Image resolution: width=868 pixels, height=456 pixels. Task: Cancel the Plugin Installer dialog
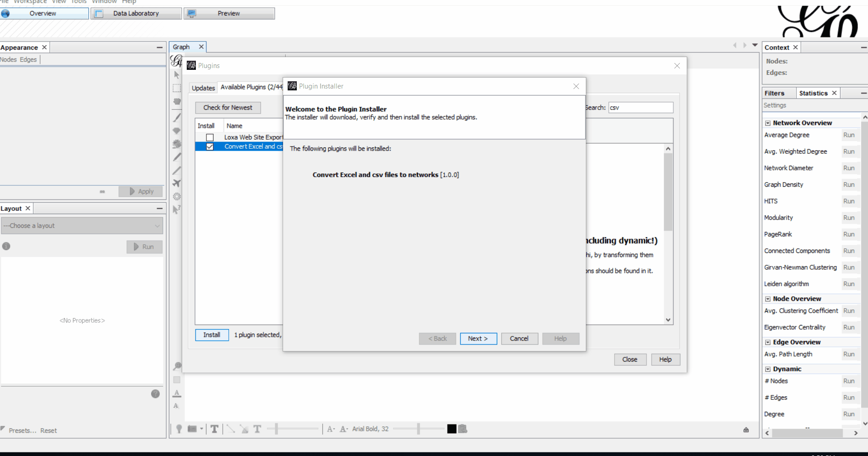519,339
